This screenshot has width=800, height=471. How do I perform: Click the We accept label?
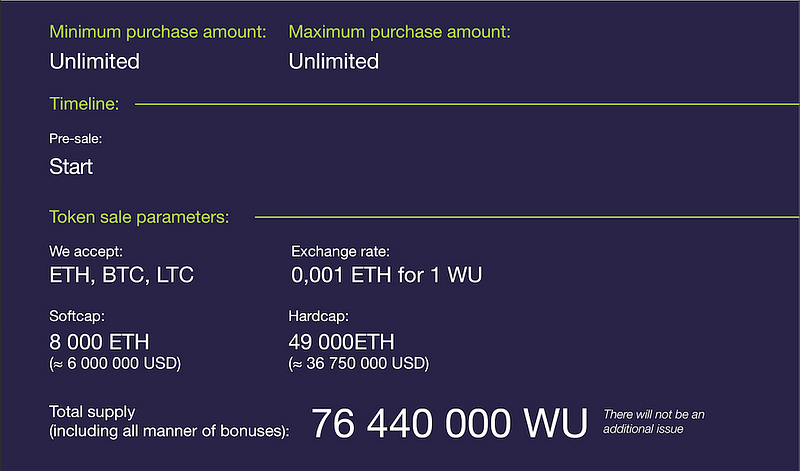[86, 252]
